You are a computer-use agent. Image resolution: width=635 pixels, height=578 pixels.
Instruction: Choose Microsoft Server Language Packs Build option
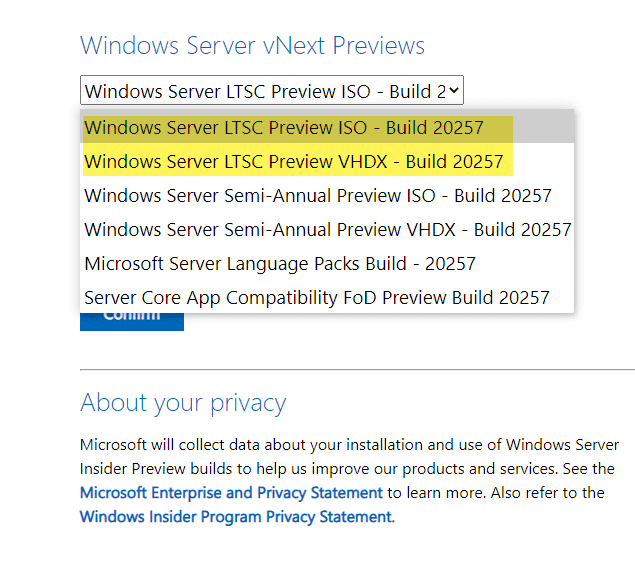[x=279, y=264]
